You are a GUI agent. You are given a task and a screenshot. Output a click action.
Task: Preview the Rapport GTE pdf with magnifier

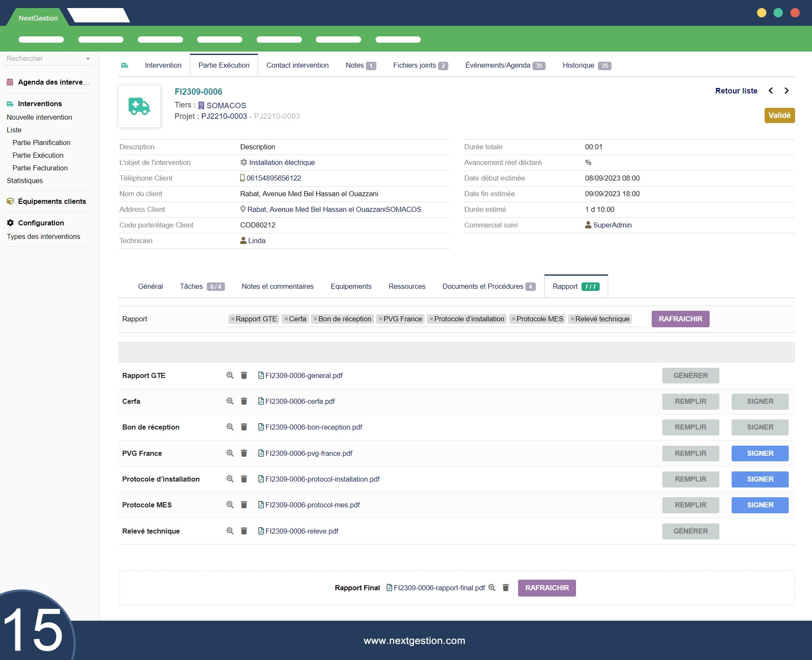tap(230, 375)
